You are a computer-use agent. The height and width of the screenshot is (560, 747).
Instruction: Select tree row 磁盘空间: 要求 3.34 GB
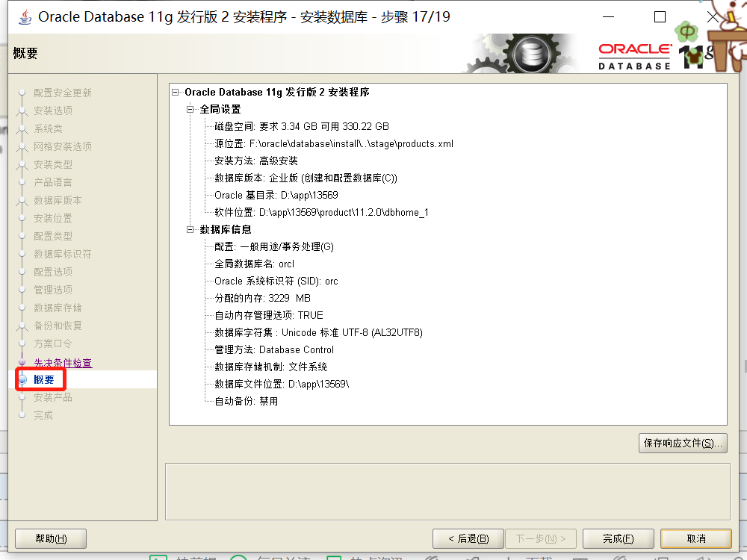(302, 127)
